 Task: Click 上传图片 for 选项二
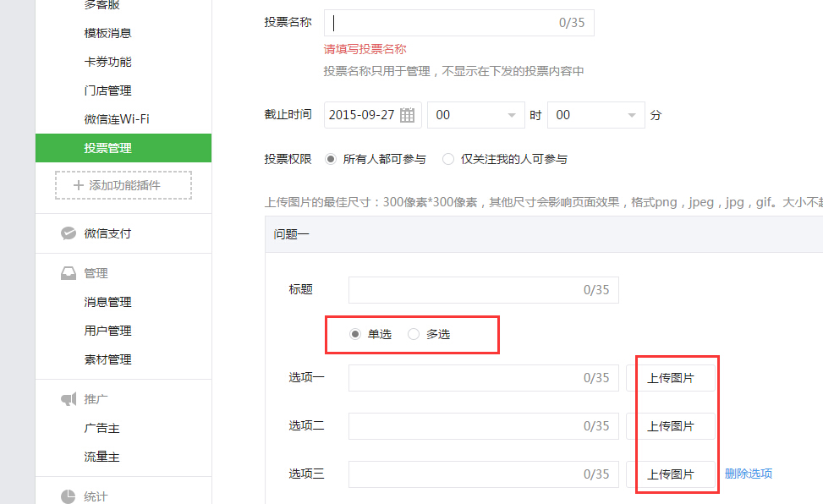pos(670,426)
